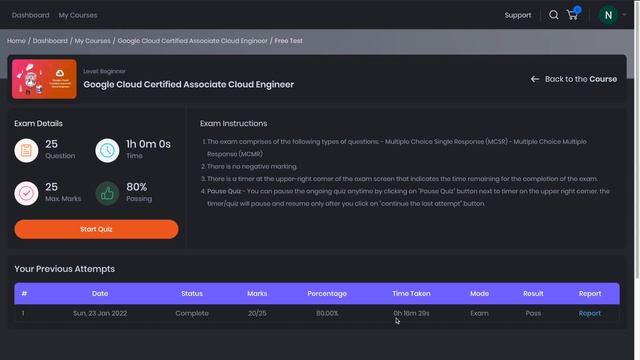
Task: Click Free Test in the breadcrumb
Action: (289, 41)
